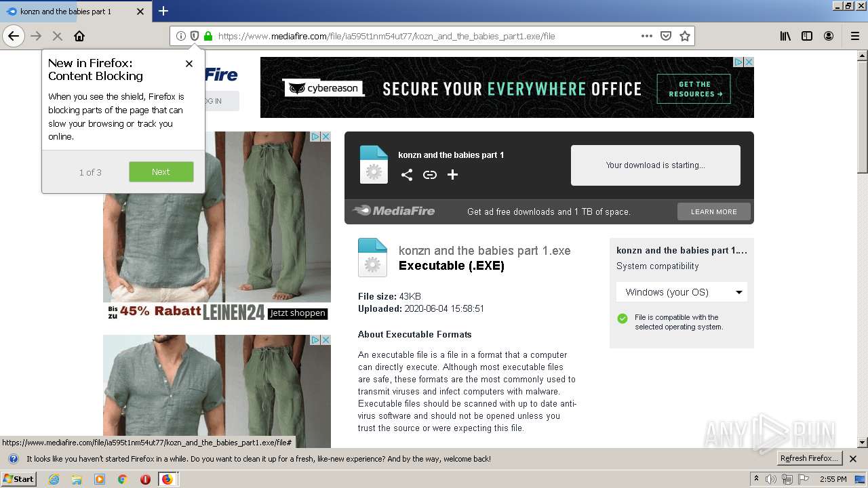
Task: Switch to Firefox taskbar button
Action: [x=167, y=479]
